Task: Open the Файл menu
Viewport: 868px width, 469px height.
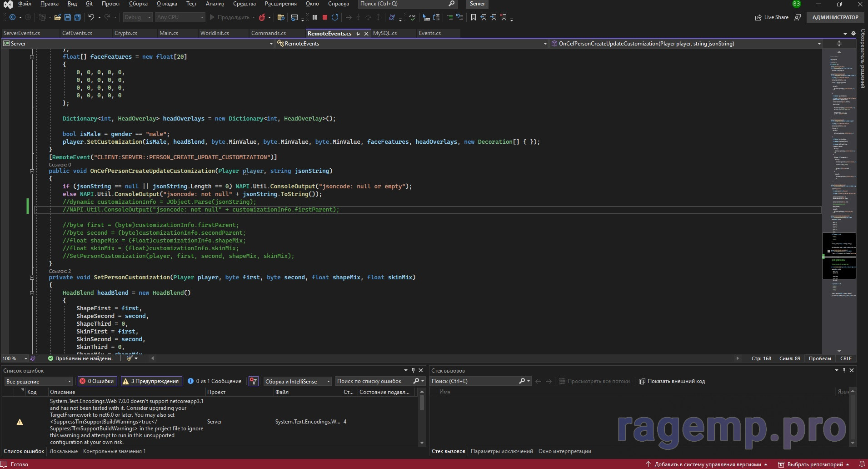Action: click(25, 4)
